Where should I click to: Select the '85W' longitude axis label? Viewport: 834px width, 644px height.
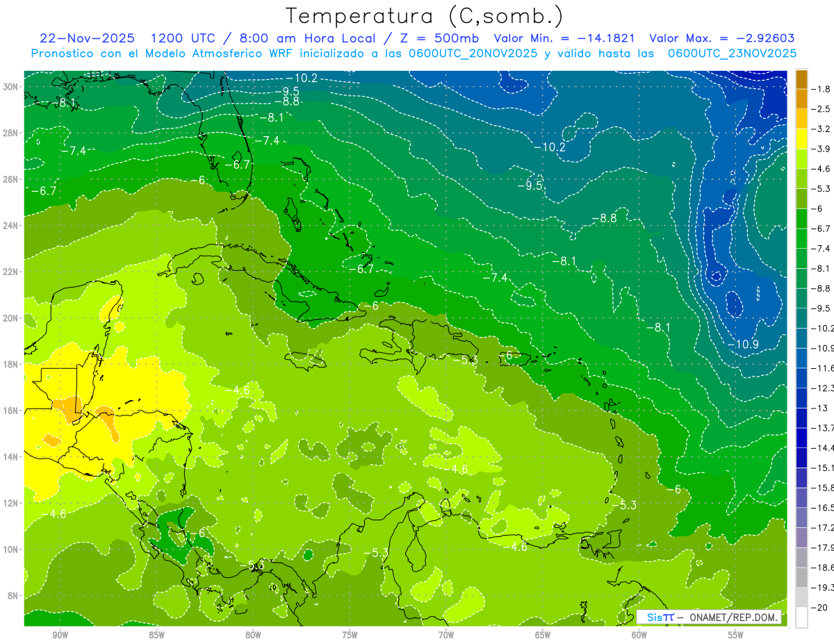tap(156, 635)
